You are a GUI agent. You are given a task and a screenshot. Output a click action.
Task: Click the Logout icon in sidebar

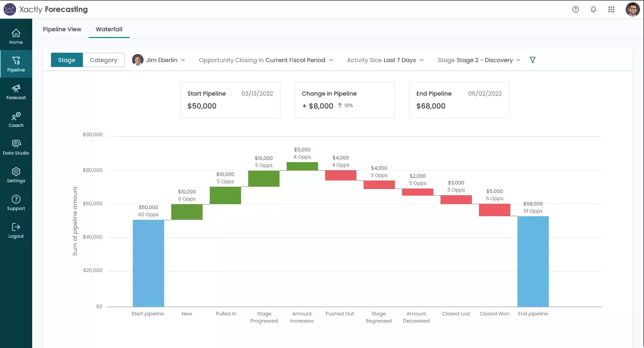click(x=16, y=227)
